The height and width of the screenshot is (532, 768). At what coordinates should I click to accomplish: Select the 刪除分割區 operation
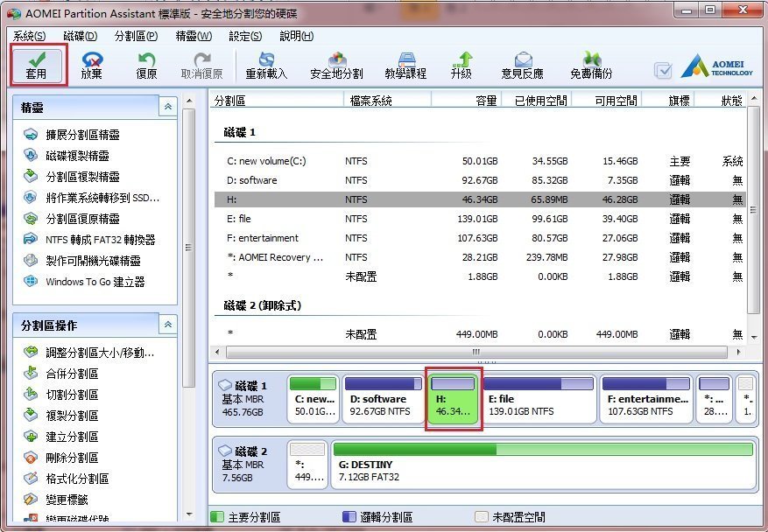(x=60, y=458)
